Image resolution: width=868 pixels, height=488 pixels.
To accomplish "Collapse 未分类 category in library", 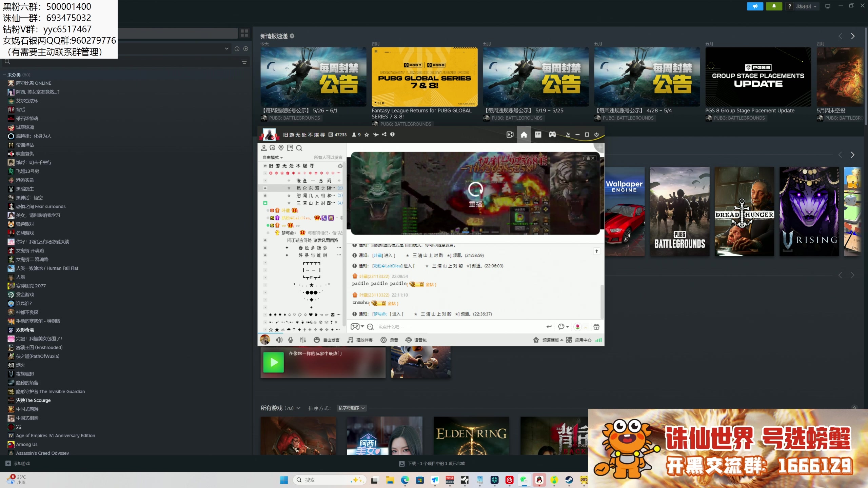I will (4, 75).
